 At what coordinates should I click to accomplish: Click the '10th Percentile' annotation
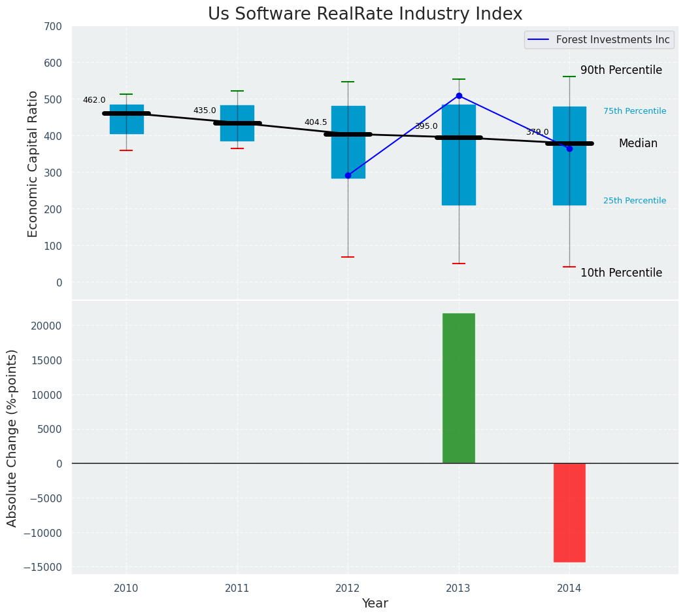click(621, 273)
